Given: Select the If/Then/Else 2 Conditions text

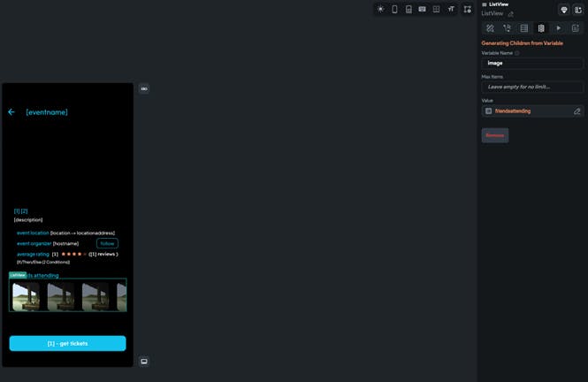Looking at the screenshot, I should click(43, 262).
